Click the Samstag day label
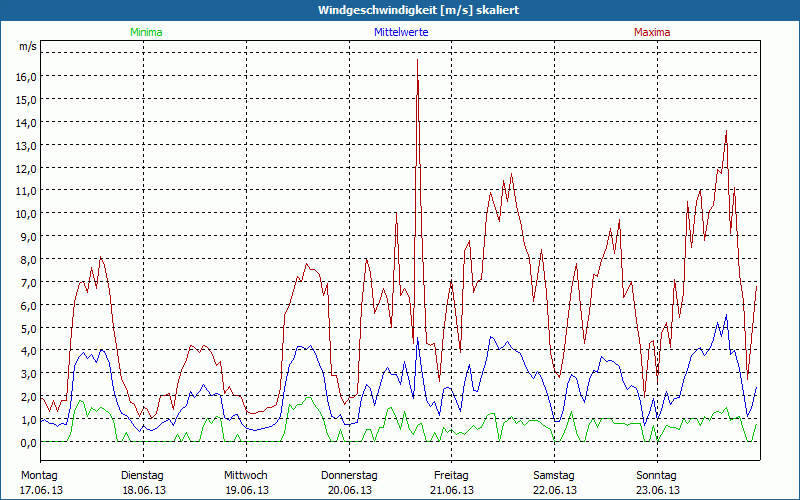Viewport: 800px width, 500px height. [x=554, y=476]
